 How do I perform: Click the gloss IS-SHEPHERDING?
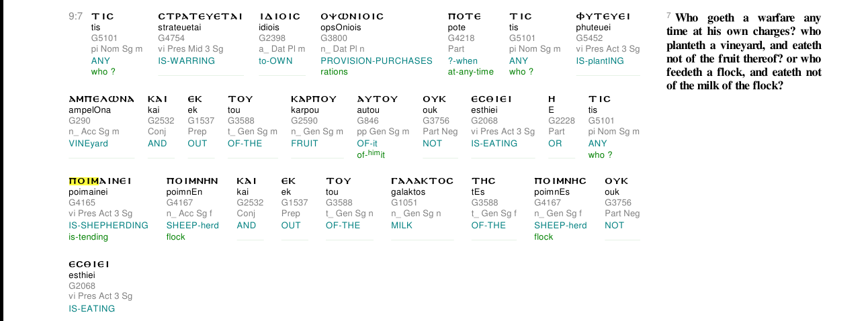[x=108, y=226]
